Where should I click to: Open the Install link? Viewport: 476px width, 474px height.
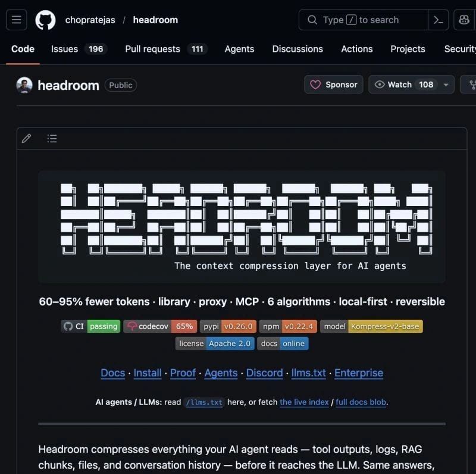coord(148,373)
